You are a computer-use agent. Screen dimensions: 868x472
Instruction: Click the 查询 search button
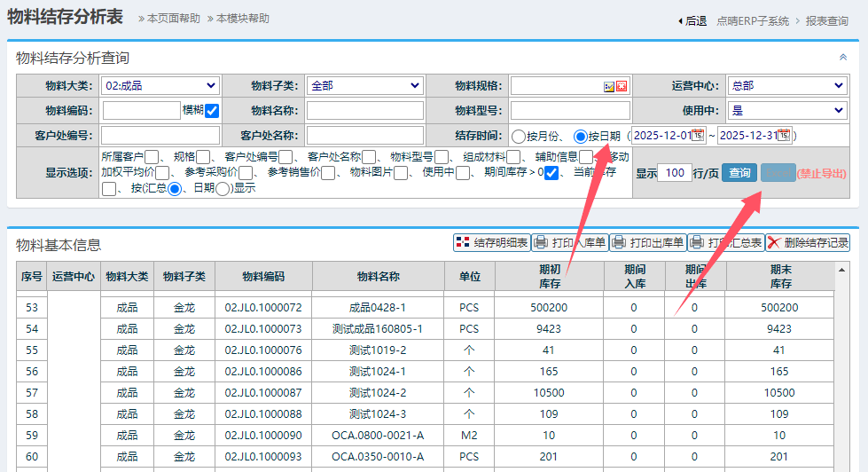pos(739,173)
